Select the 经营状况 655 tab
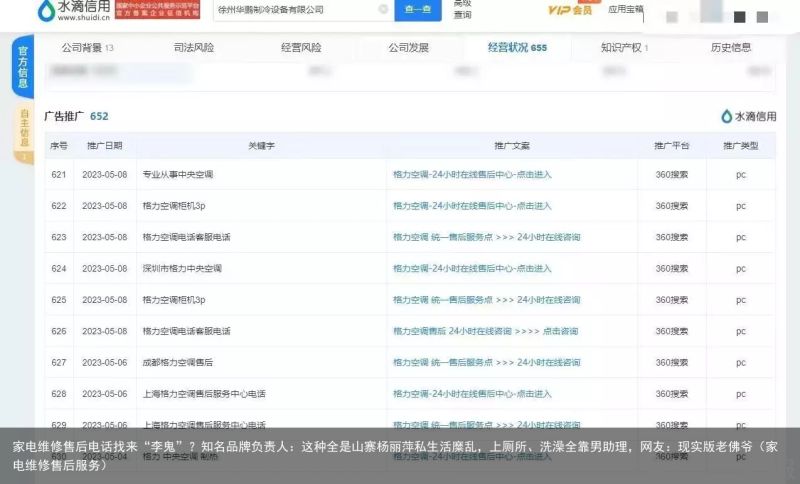The width and height of the screenshot is (800, 484). (x=517, y=47)
